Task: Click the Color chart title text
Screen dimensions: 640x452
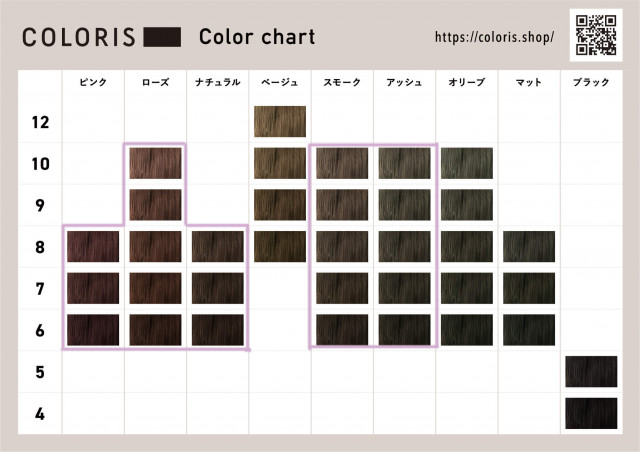Action: [x=257, y=37]
